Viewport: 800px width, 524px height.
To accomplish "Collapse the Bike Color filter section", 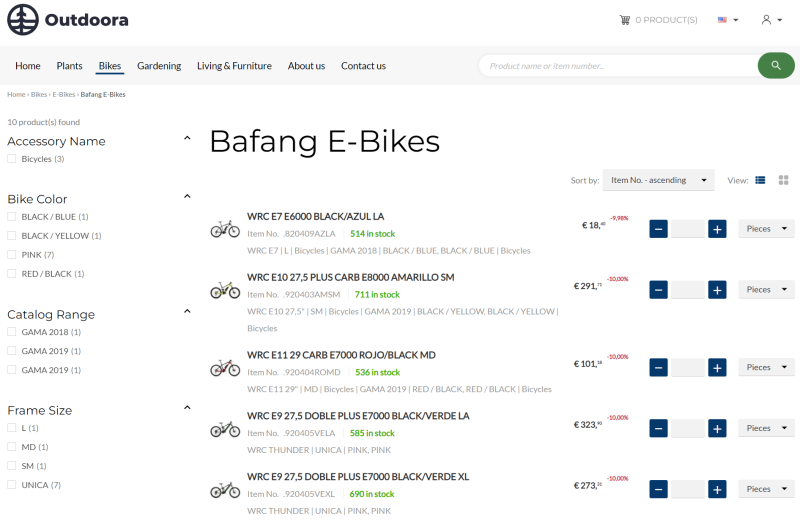I will [x=187, y=196].
